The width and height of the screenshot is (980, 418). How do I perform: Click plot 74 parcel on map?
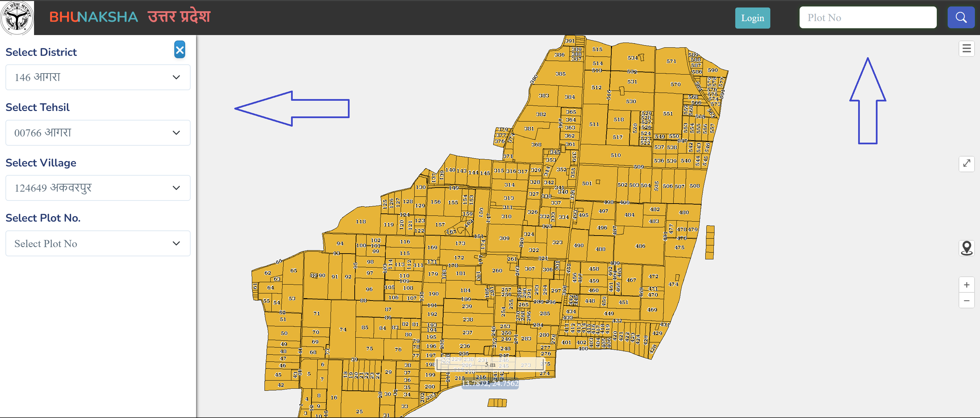(343, 329)
